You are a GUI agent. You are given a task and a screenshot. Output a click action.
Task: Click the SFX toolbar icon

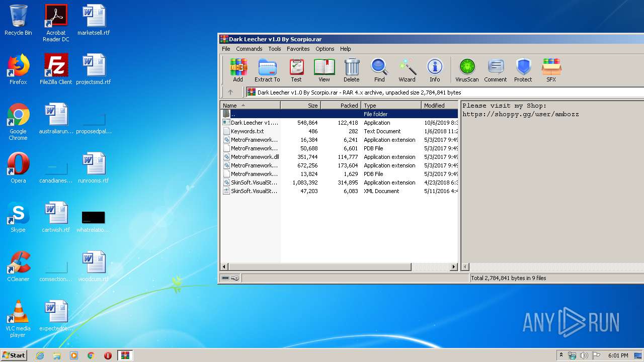(551, 70)
